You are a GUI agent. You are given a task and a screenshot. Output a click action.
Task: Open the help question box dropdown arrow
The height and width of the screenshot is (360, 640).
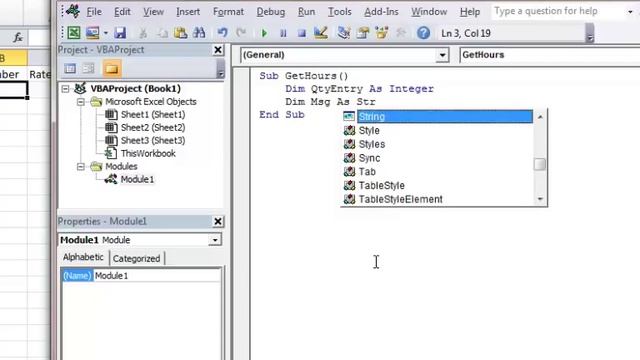pyautogui.click(x=630, y=12)
